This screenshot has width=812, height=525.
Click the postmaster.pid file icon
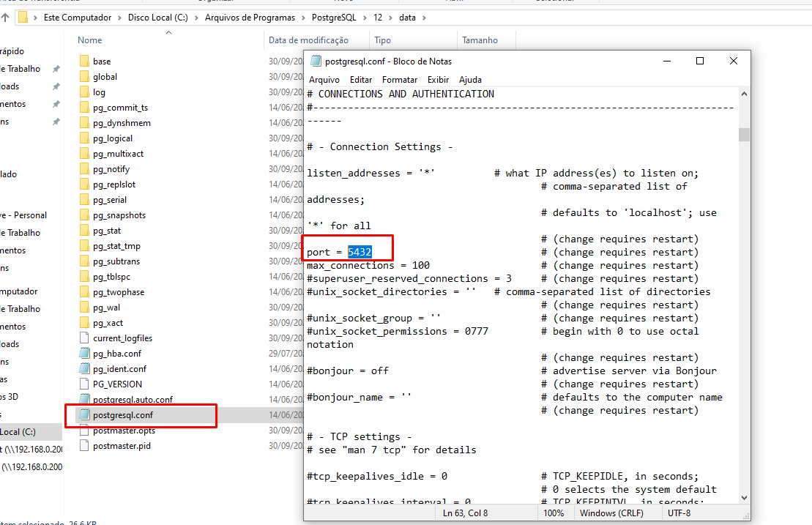(x=84, y=446)
